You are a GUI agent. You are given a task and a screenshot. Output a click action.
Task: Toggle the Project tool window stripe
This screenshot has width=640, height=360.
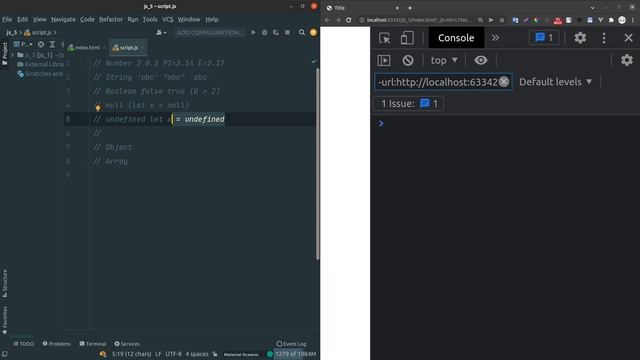(x=4, y=53)
